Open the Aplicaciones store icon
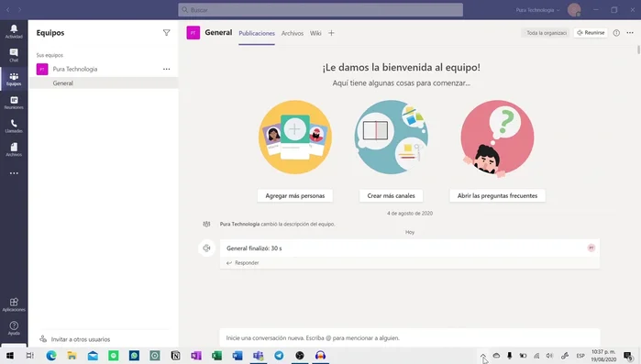 point(14,304)
